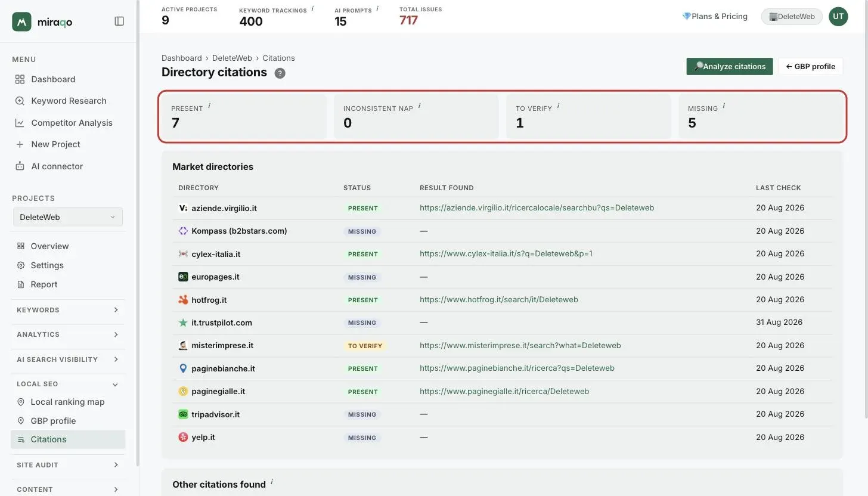Click the Dashboard breadcrumb link
This screenshot has width=868, height=496.
tap(182, 58)
